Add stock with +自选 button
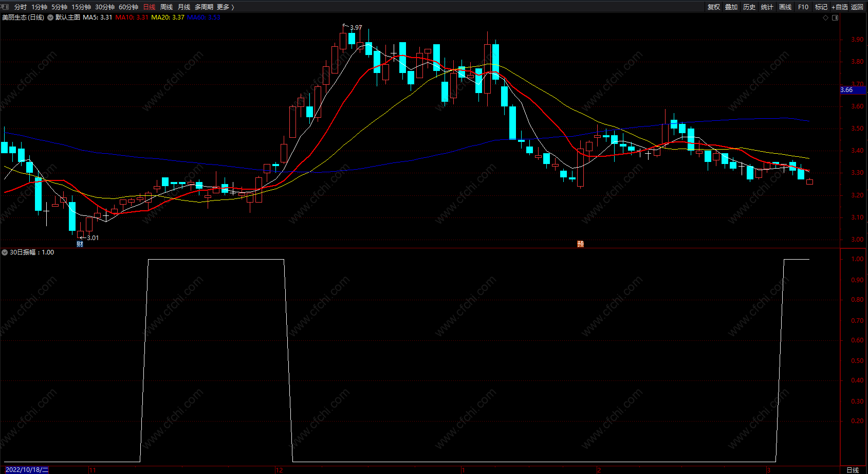This screenshot has height=474, width=868. pos(840,7)
